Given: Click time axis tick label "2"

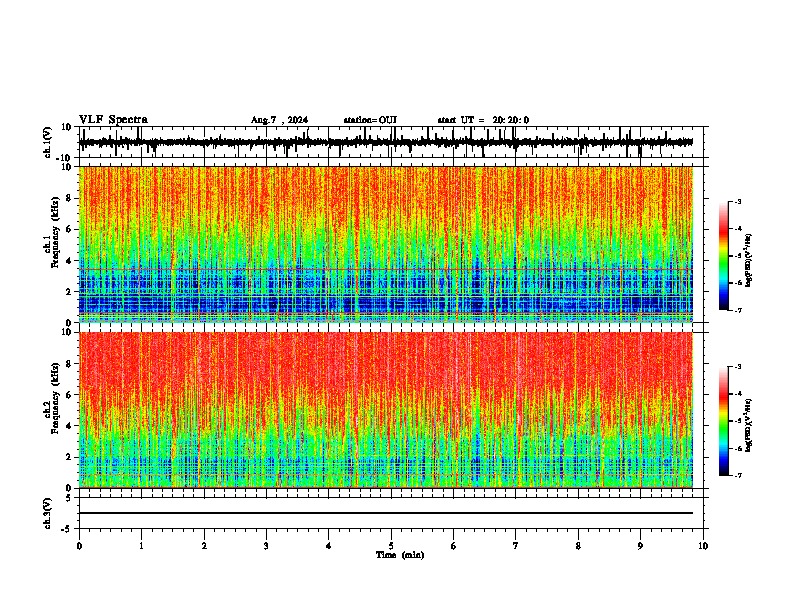Looking at the screenshot, I should pos(204,546).
